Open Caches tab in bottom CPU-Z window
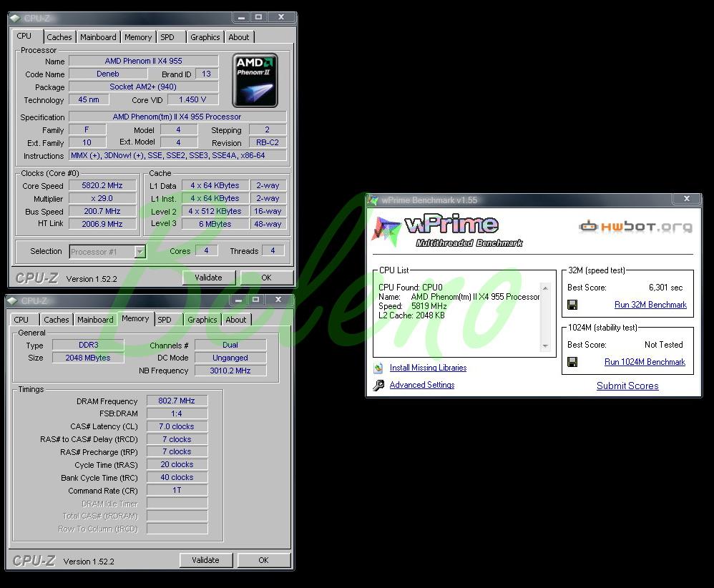The image size is (714, 588). (x=57, y=320)
